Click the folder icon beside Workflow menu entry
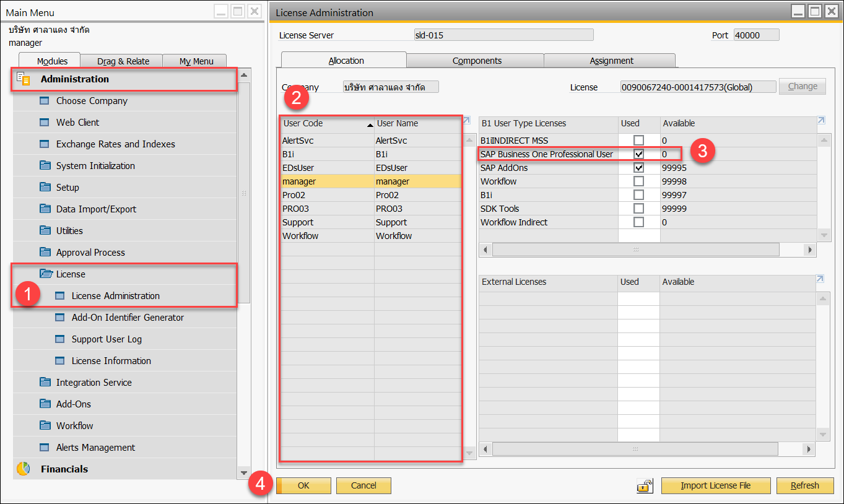844x504 pixels. 45,425
